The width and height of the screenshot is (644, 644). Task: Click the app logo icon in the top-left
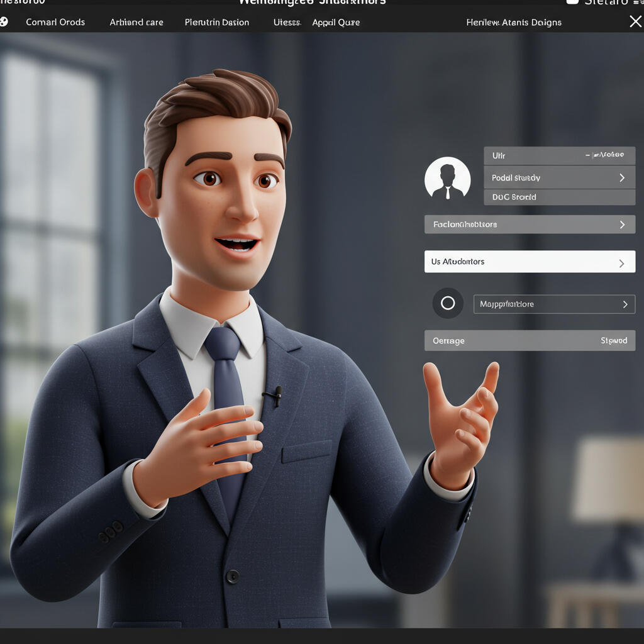coord(4,22)
